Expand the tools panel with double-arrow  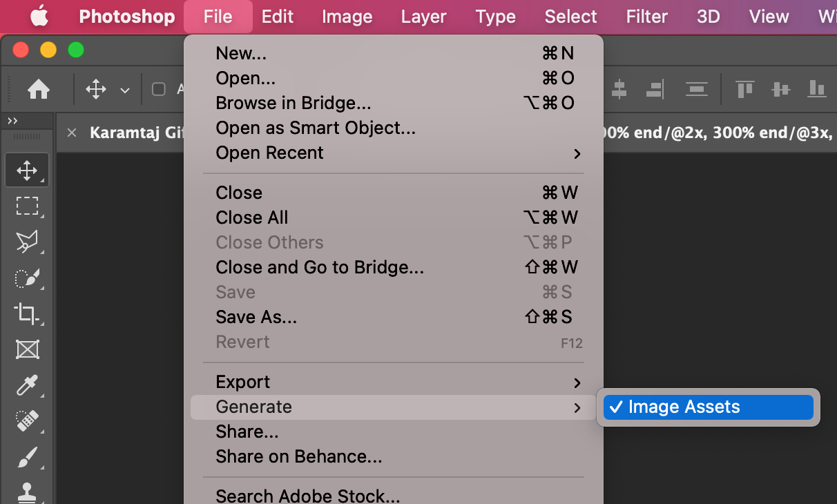pos(12,121)
